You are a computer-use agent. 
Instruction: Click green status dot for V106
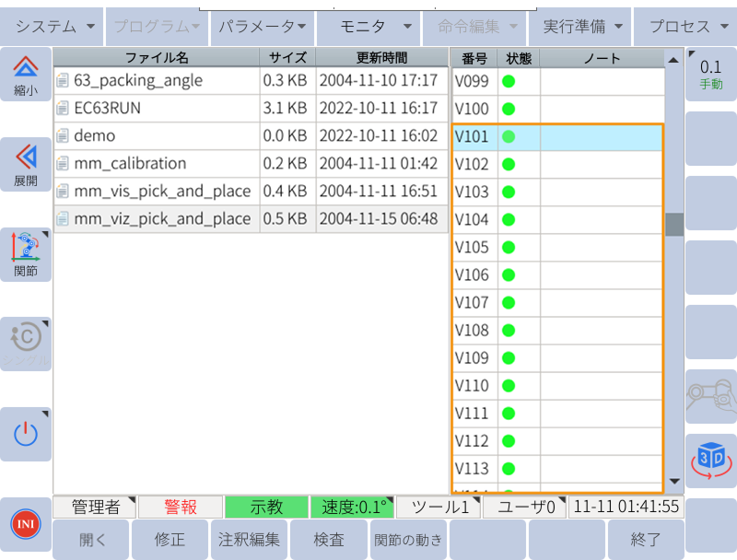click(x=509, y=275)
